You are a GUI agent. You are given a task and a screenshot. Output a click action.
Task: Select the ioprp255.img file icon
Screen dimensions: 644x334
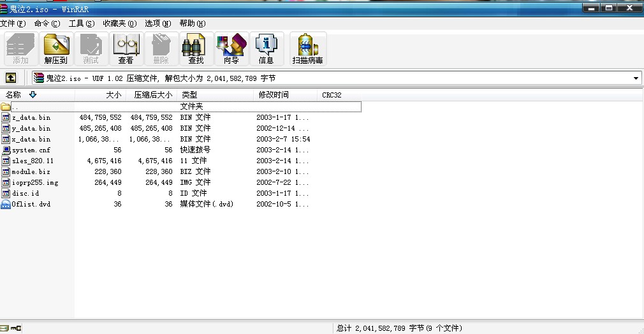(x=6, y=182)
